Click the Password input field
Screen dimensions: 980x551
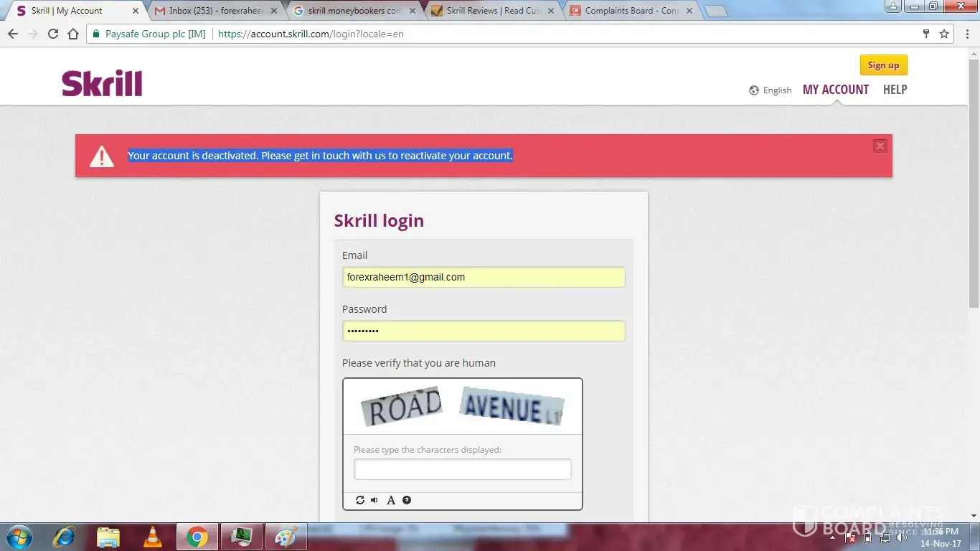point(483,331)
